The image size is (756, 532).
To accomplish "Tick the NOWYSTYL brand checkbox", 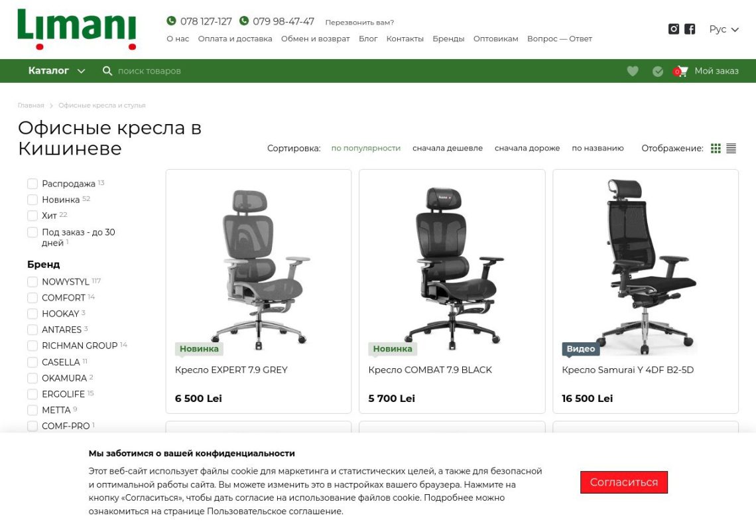I will click(x=32, y=282).
